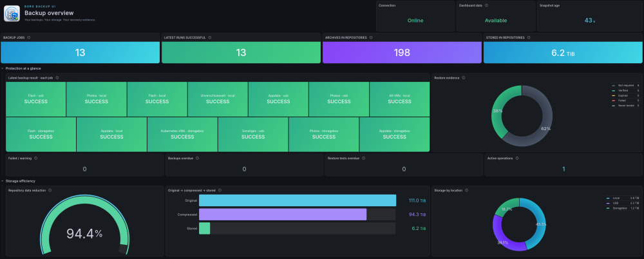Click the Kubernetes-VMs - storagebox SUCCESS tile
Viewport: 644px width, 259px height.
(x=182, y=135)
